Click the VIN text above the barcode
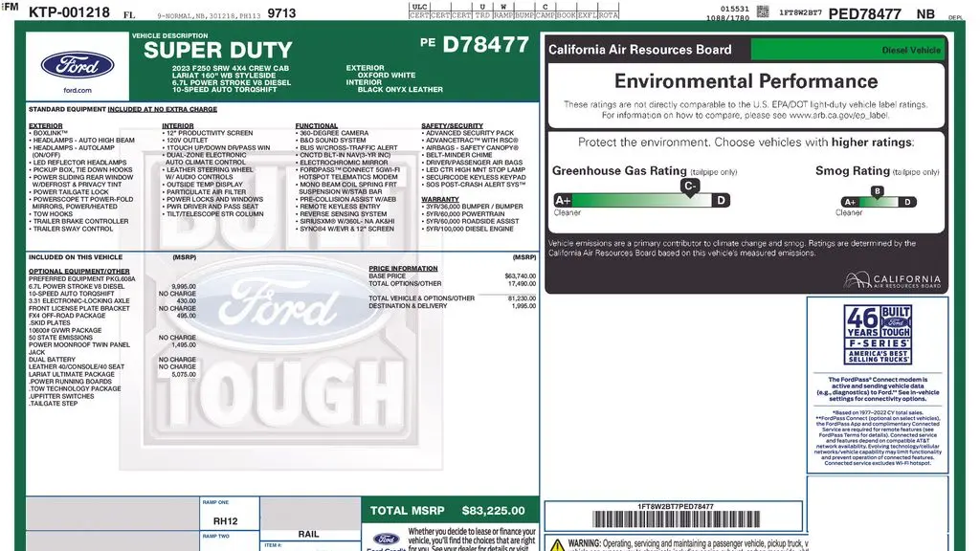This screenshot has height=551, width=980. tap(676, 507)
